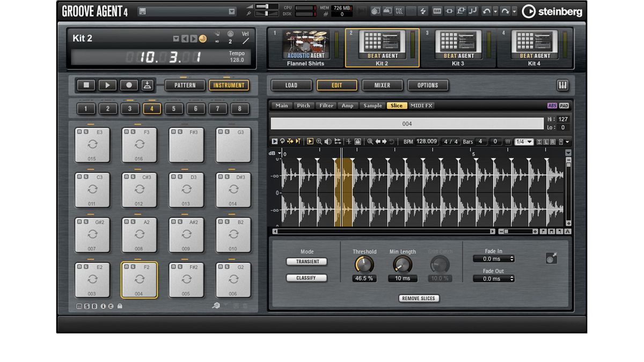The image size is (644, 362).
Task: Click the sum channel icon in waveform toolbar
Action: (x=539, y=142)
